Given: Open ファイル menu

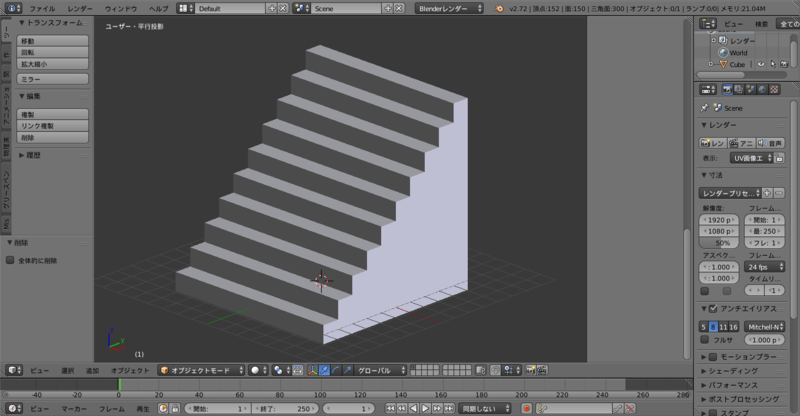Looking at the screenshot, I should [42, 8].
